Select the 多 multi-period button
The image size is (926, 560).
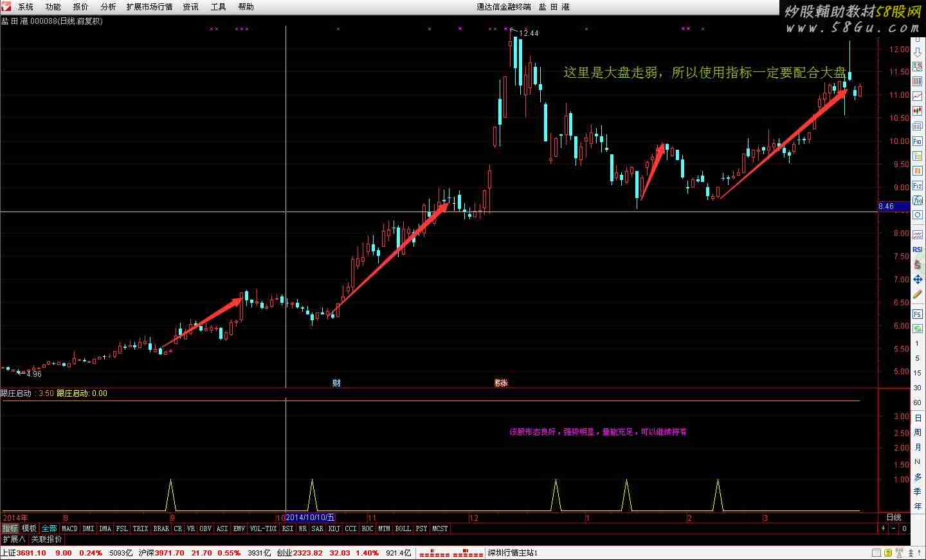pos(918,477)
